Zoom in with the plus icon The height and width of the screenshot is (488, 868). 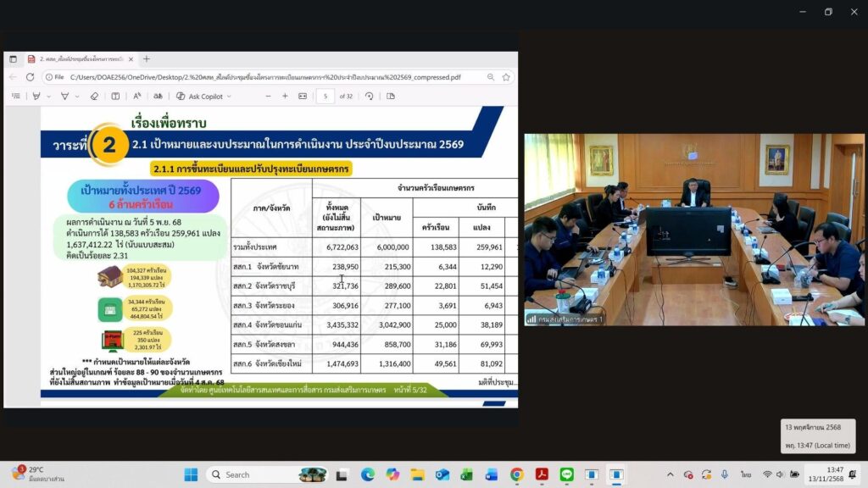coord(286,97)
